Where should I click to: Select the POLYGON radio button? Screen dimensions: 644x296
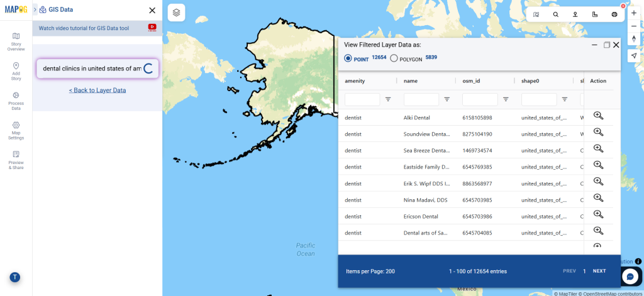click(x=394, y=58)
